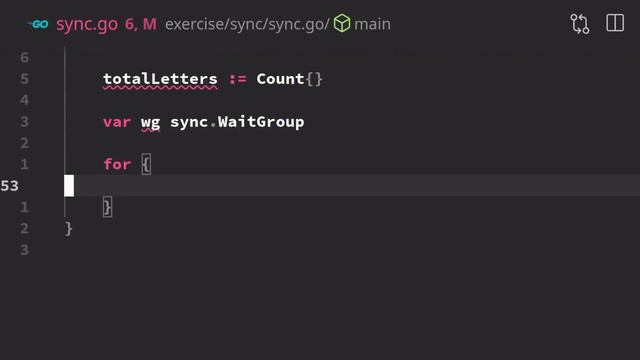Click the totalLetters variable name
The width and height of the screenshot is (640, 360).
[x=160, y=79]
